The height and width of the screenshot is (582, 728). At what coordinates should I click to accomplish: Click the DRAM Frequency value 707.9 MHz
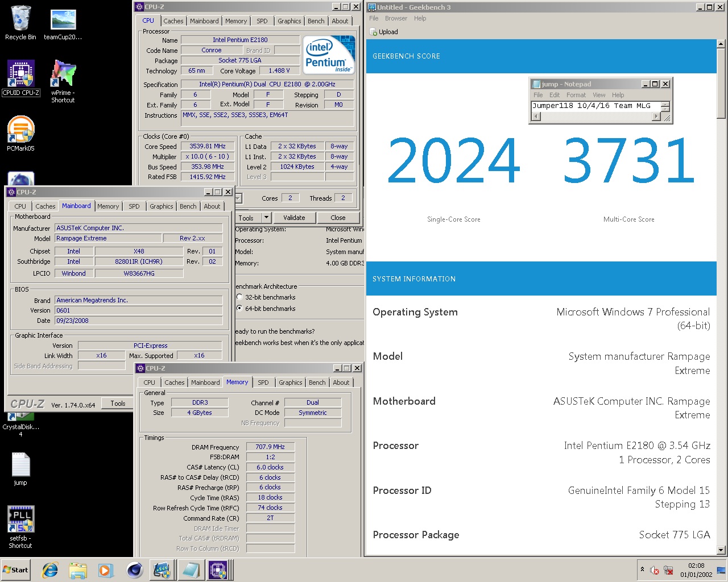point(270,447)
